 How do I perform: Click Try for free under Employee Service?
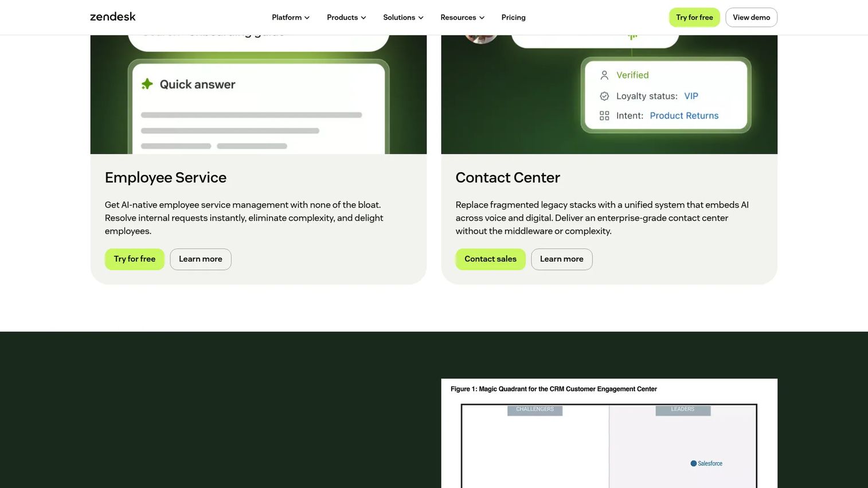[134, 259]
